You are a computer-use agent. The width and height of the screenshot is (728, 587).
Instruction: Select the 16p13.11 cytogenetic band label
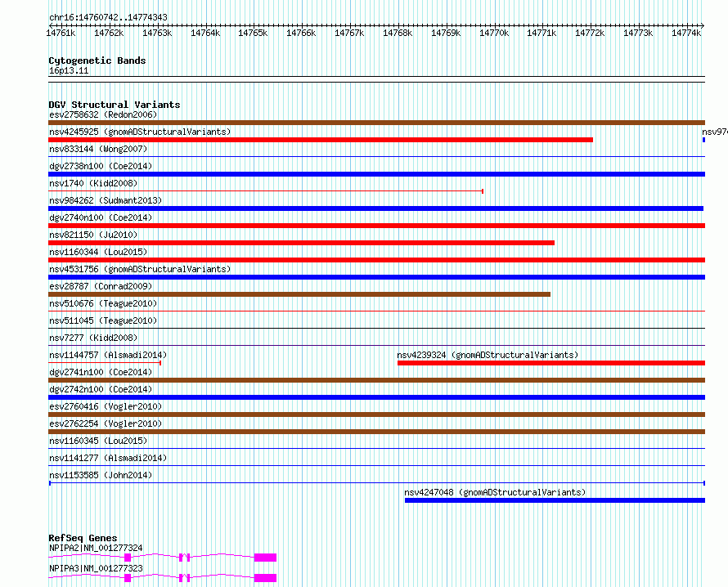click(x=69, y=70)
